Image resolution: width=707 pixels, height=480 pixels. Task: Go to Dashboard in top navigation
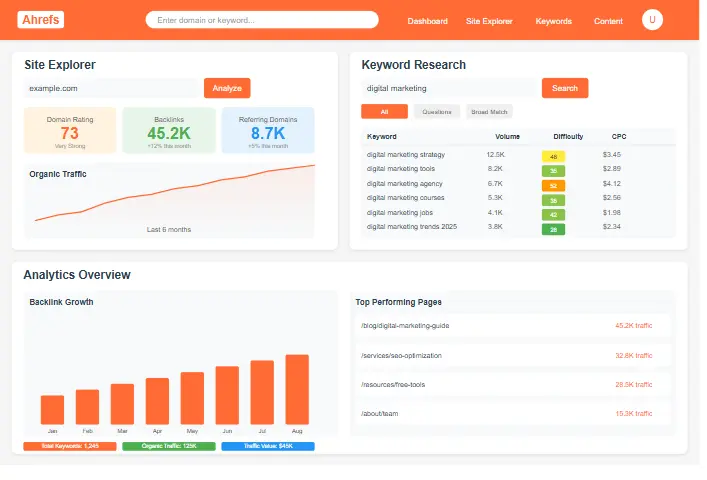coord(428,21)
